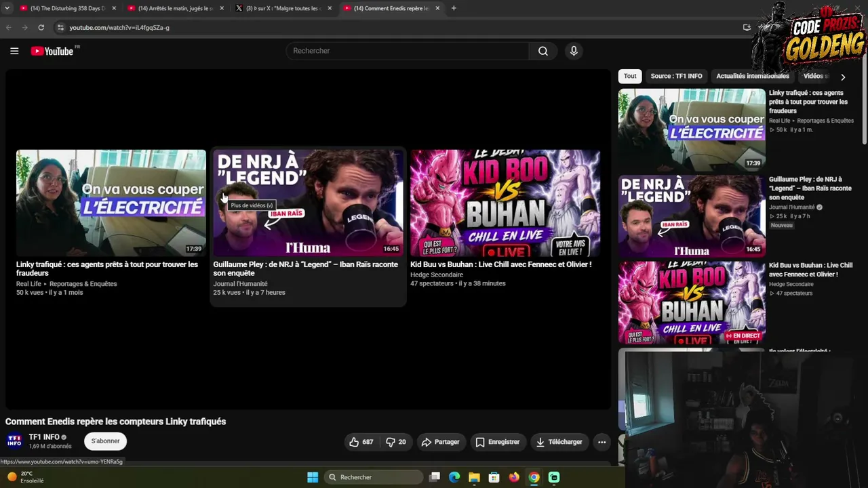Open sidebar title 'Guillaume Pley : de NRJ à Legend'
This screenshot has height=488, width=868.
[x=810, y=188]
